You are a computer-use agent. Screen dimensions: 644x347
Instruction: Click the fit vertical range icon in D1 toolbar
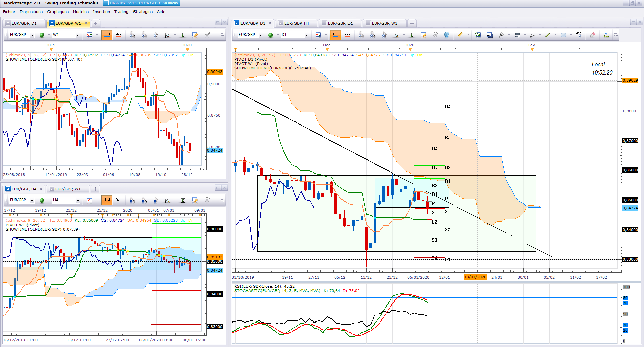click(x=412, y=35)
